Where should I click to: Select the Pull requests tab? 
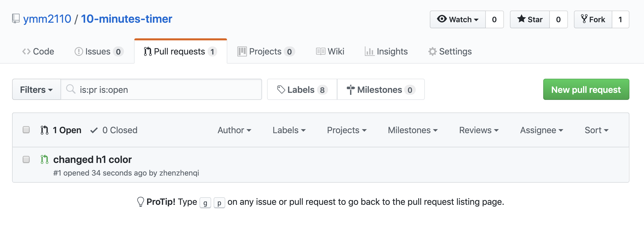click(x=180, y=51)
